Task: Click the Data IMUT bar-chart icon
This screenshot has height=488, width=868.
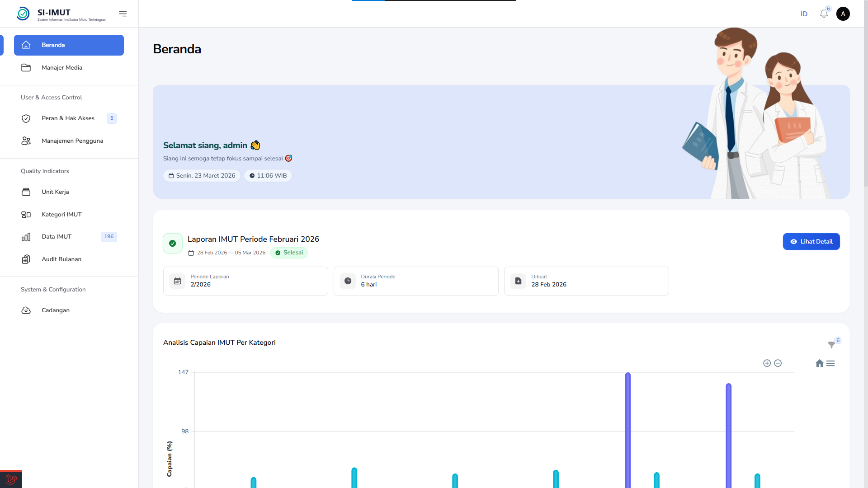Action: click(26, 236)
